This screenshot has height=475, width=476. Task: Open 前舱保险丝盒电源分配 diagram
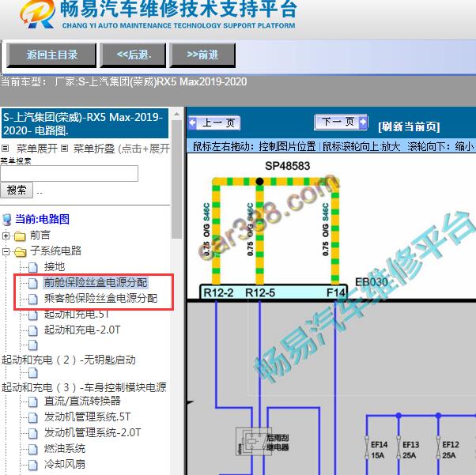point(96,283)
